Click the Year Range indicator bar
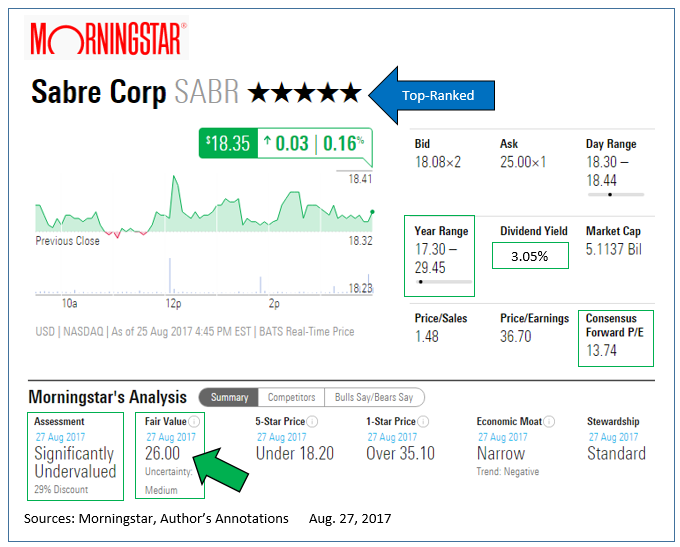Screen dimensions: 680x547 [444, 282]
